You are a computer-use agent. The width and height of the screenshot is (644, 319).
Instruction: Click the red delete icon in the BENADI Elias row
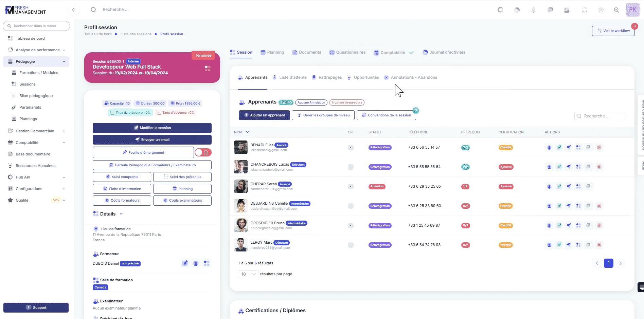click(x=599, y=147)
